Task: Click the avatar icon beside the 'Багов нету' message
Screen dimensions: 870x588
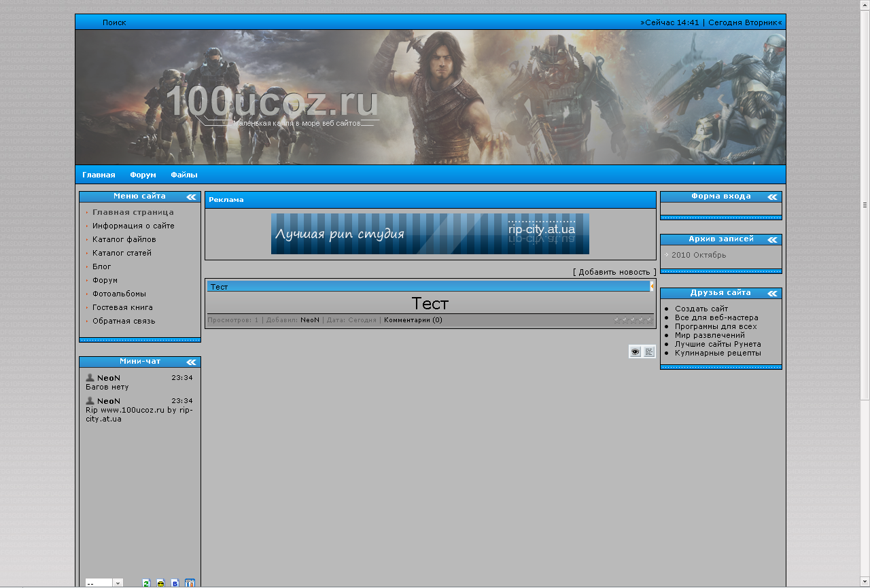Action: click(x=90, y=377)
